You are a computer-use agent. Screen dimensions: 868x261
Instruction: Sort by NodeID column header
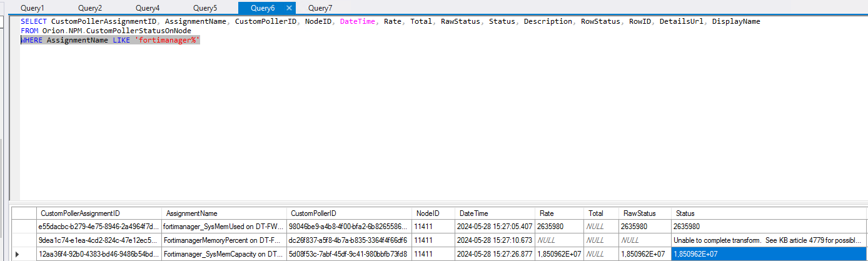[x=433, y=213]
